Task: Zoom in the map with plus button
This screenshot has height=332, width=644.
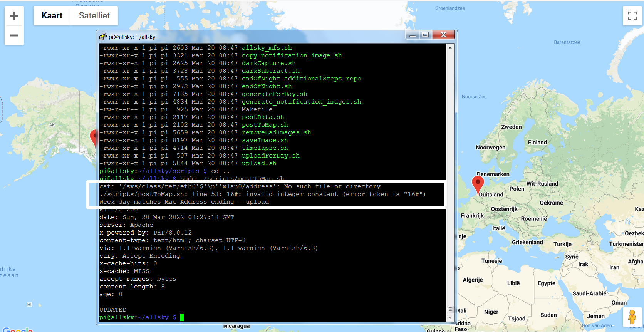Action: [x=14, y=16]
